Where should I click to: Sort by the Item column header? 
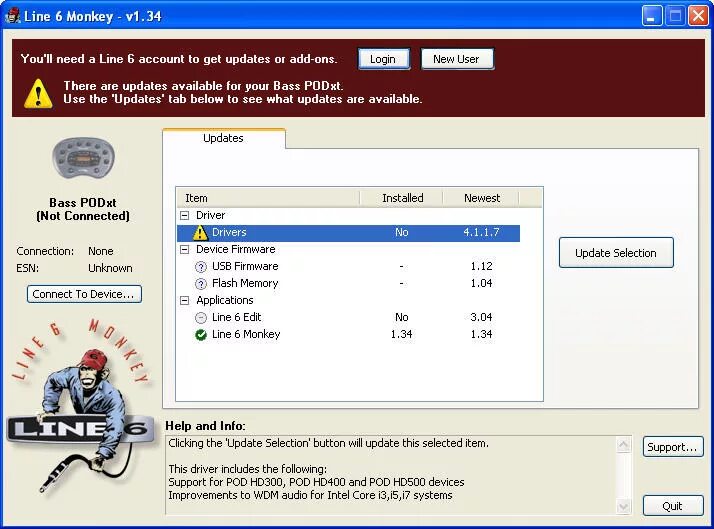[x=268, y=198]
